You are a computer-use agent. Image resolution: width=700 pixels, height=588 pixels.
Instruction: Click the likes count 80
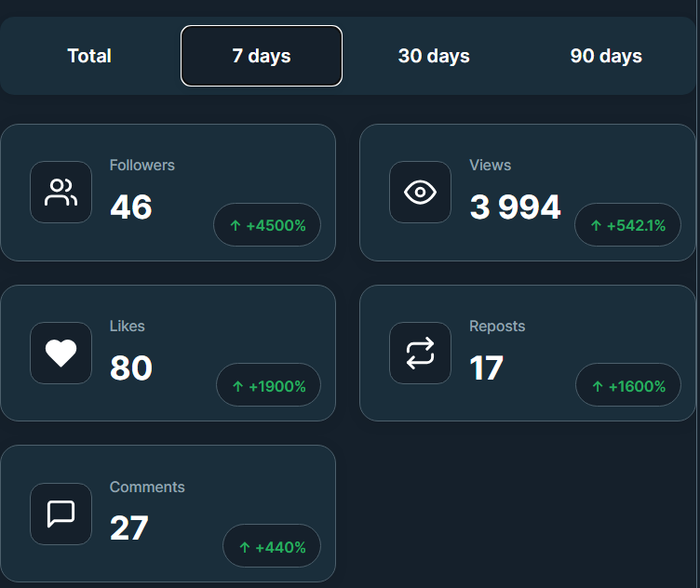[131, 368]
